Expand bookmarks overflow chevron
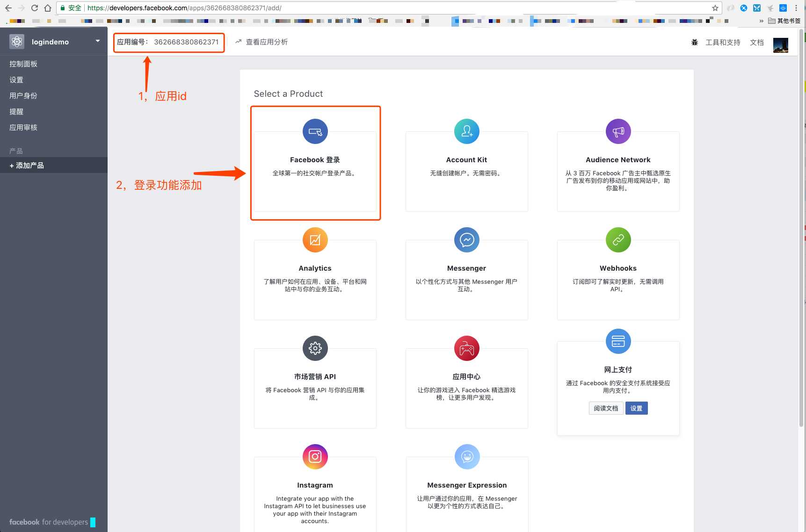Image resolution: width=806 pixels, height=532 pixels. [761, 21]
